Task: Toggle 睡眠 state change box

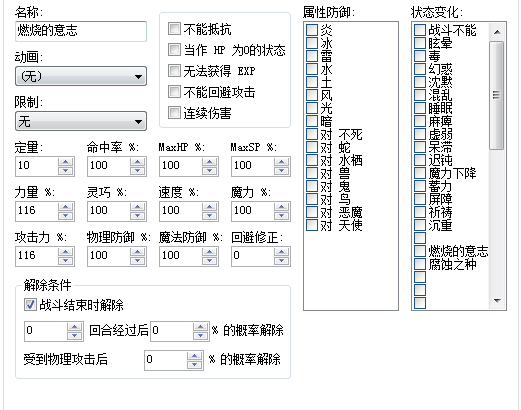Action: [x=420, y=108]
